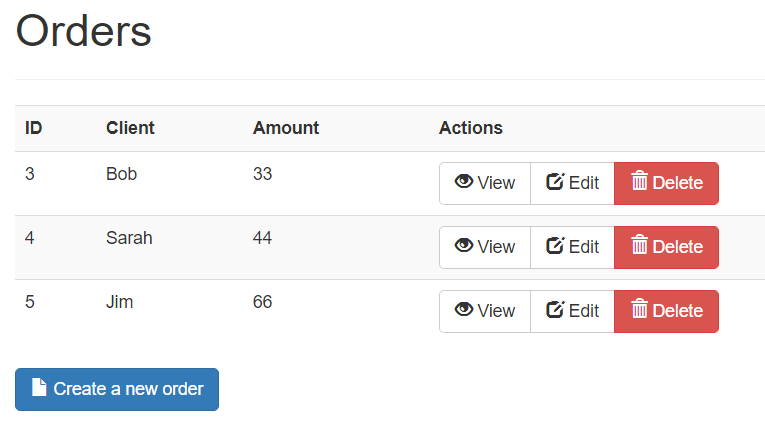Click the amount 66 in Jim's row
The image size is (765, 432).
click(262, 302)
